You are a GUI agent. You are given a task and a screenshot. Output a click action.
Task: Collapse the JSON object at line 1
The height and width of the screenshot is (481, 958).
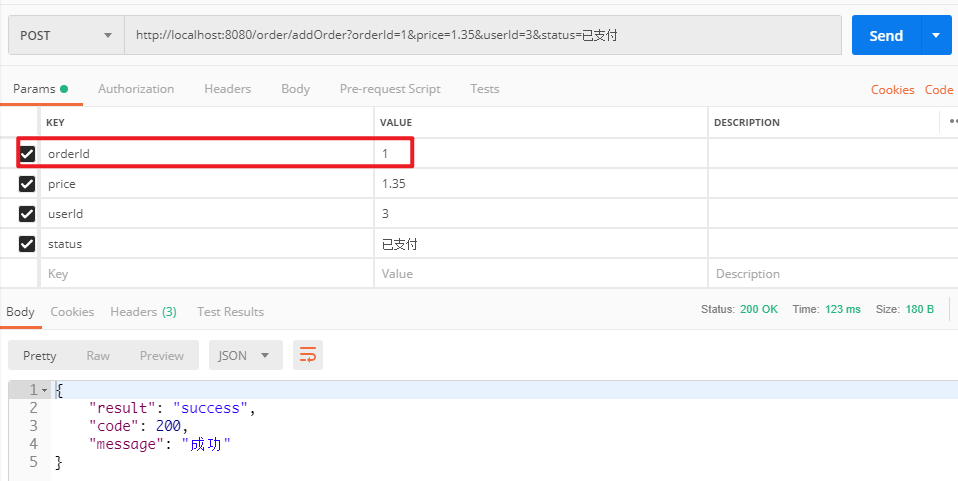pyautogui.click(x=45, y=390)
